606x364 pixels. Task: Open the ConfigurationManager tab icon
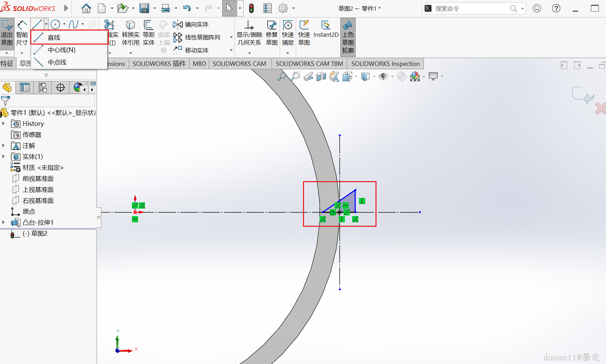[x=43, y=88]
